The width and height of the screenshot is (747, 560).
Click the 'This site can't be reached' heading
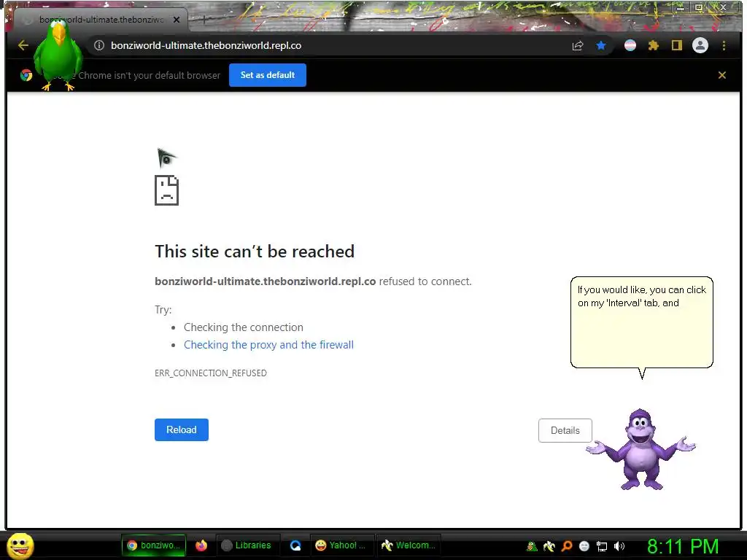point(255,252)
